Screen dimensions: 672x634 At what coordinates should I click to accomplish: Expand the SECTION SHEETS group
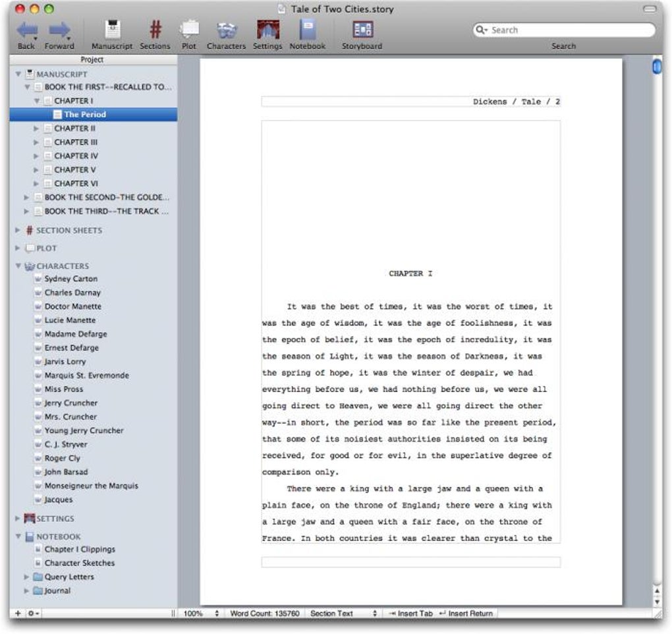(x=18, y=230)
